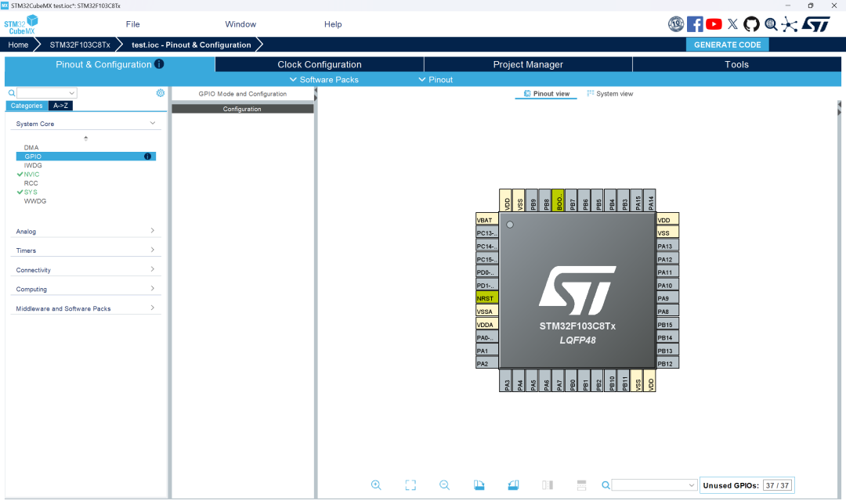This screenshot has width=846, height=504.
Task: Click info icon on Pinout & Configuration tab
Action: click(x=159, y=63)
